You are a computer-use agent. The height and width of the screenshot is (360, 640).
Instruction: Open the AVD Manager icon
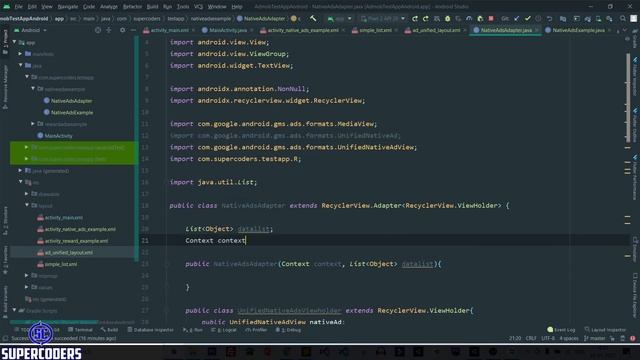coord(598,18)
